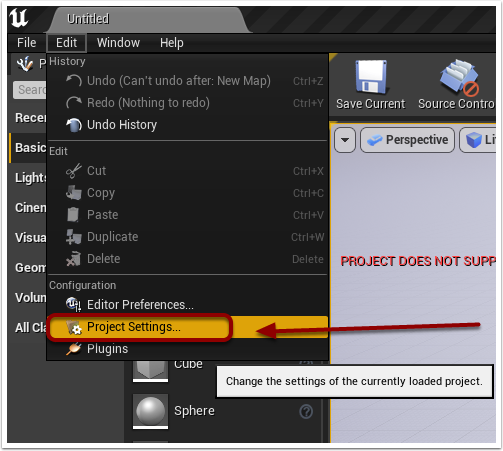Select the Cube thumbnail in the Place panel
Viewport: 503px width, 451px height.
[150, 371]
